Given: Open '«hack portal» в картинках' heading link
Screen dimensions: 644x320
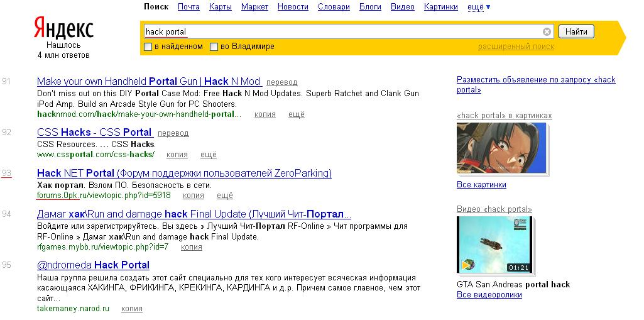Looking at the screenshot, I should (x=505, y=116).
